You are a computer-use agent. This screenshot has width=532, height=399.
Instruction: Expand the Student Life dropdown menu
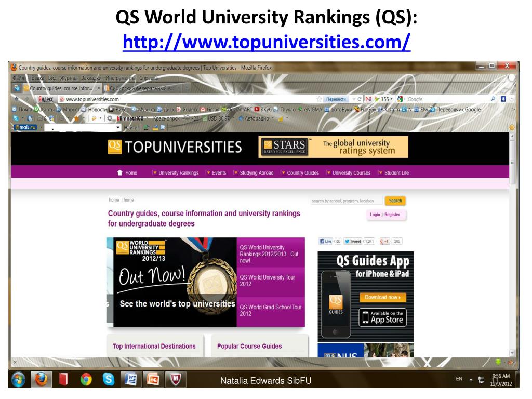point(380,172)
